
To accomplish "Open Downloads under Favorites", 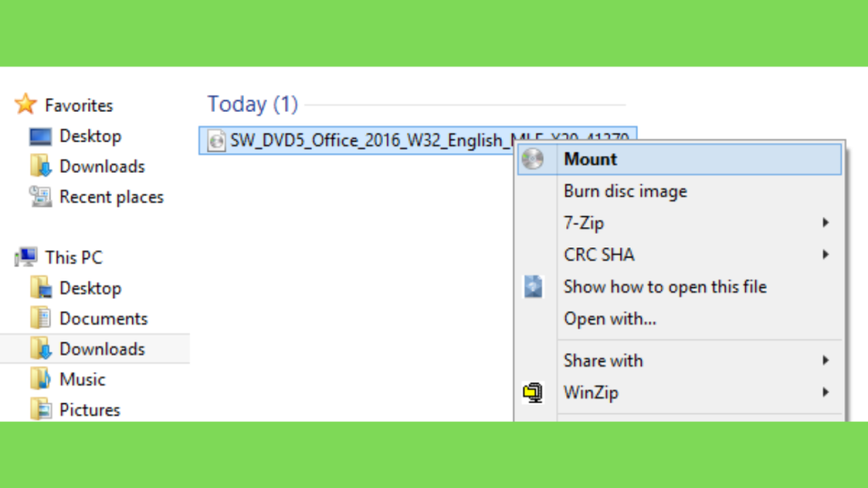I will 102,167.
